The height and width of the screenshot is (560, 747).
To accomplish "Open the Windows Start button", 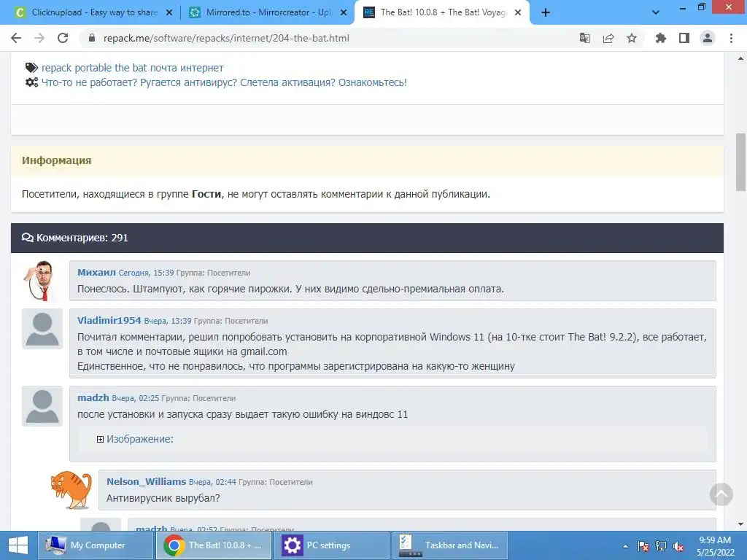I will coord(18,545).
